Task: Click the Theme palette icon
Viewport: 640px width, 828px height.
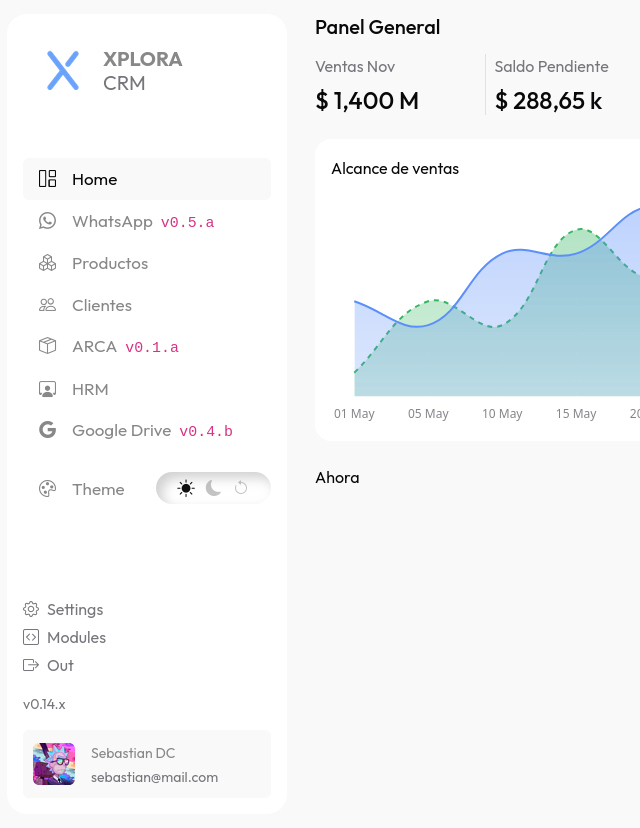Action: pos(47,489)
